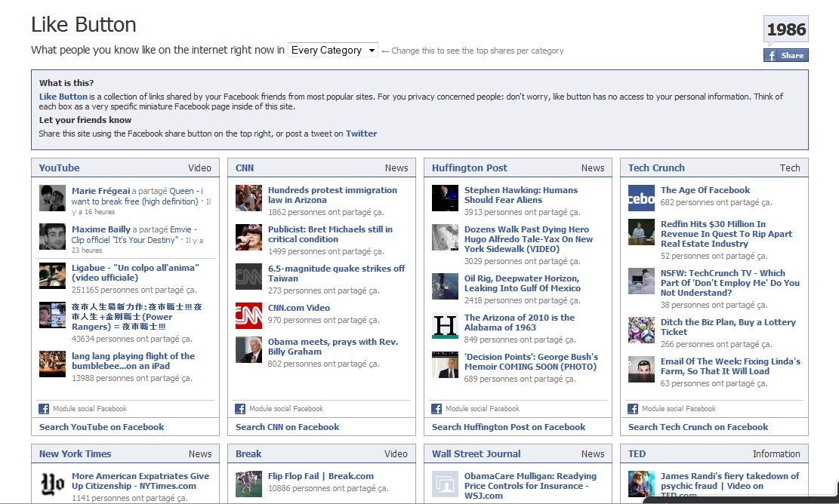
Task: Click the Facebook Share button
Action: click(785, 55)
